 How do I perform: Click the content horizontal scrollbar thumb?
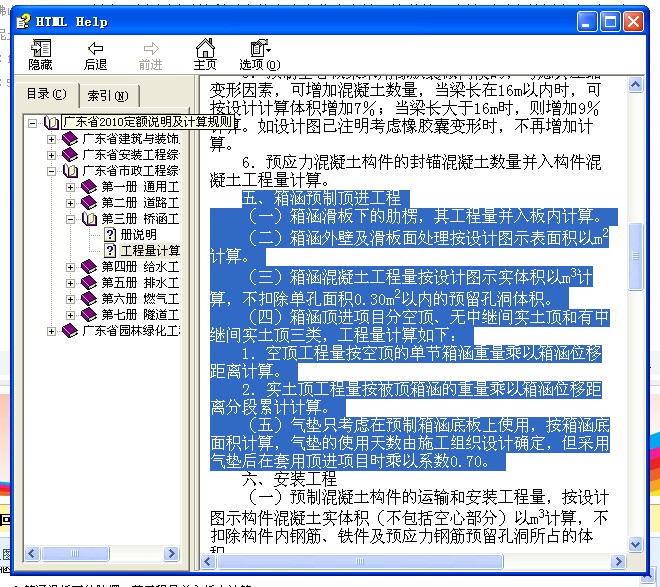(360, 561)
